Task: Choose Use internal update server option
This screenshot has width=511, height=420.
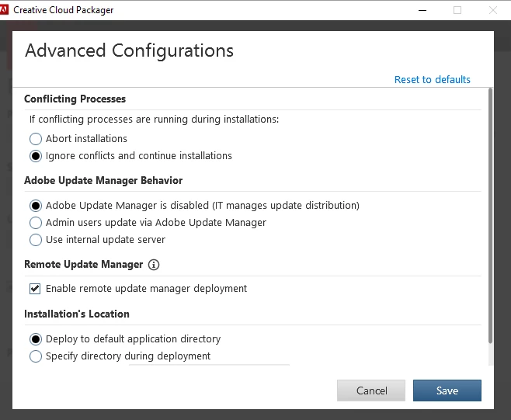Action: pyautogui.click(x=36, y=240)
